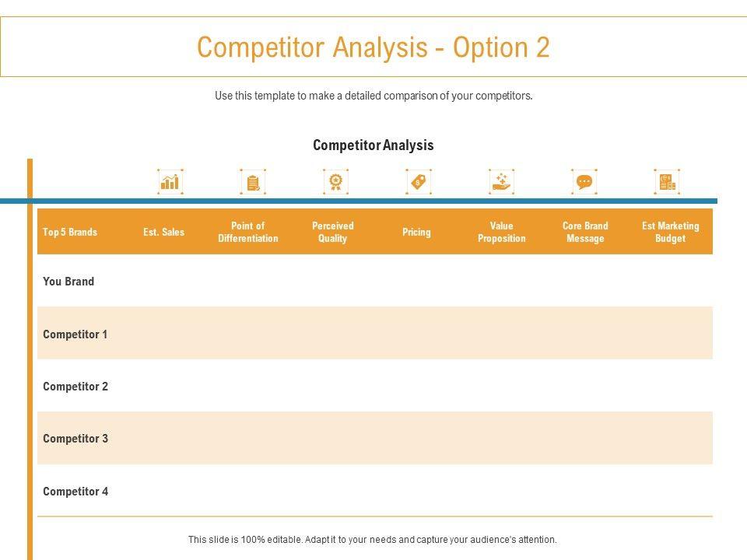Select the 'Pricing' column header
The image size is (747, 560).
click(416, 232)
